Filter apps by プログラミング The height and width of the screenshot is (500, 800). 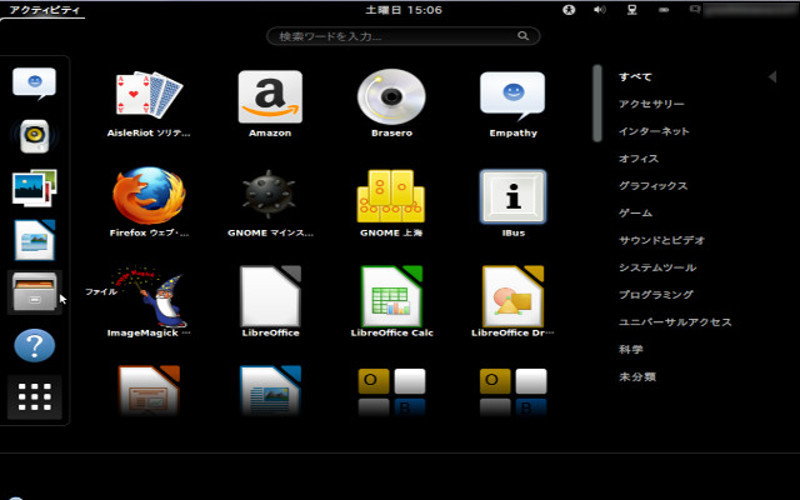656,294
